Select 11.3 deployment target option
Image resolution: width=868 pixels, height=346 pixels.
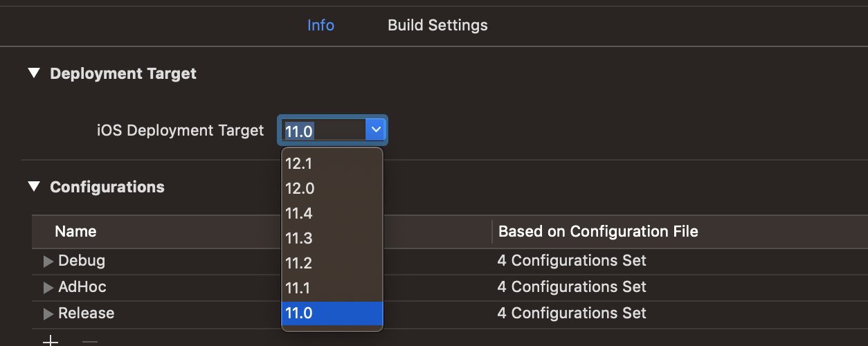(332, 238)
